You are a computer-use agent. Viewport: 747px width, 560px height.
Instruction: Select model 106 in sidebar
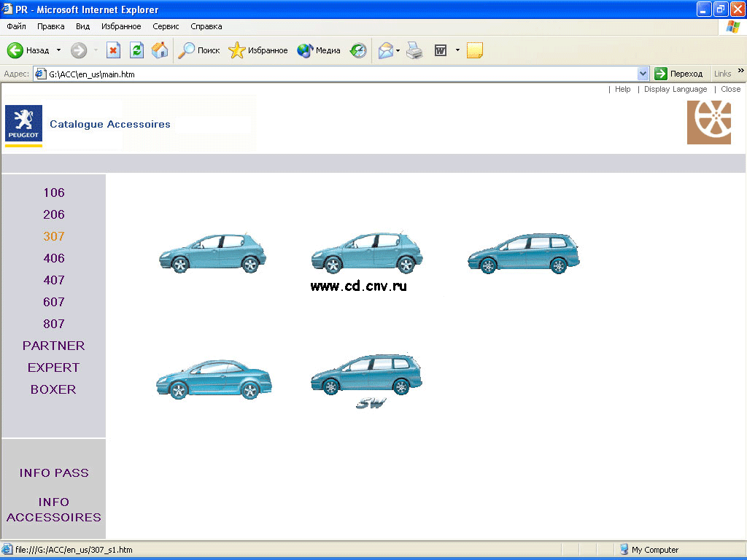(x=54, y=192)
